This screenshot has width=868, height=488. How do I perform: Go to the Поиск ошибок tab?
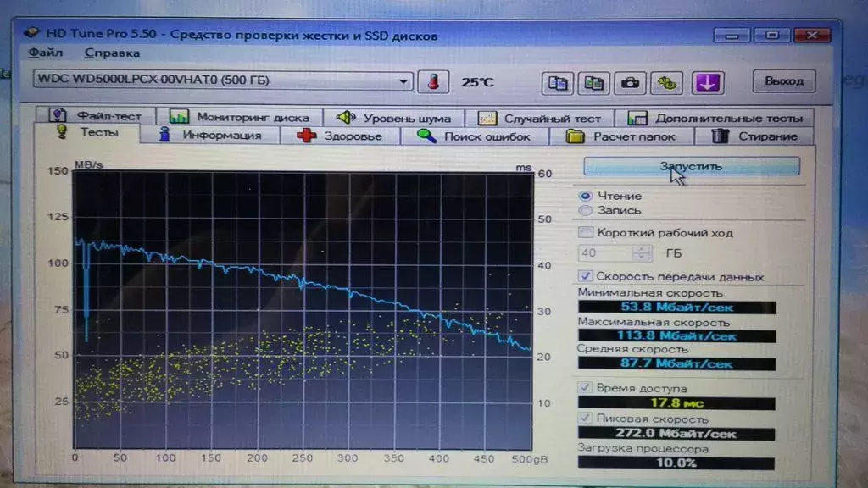click(474, 136)
